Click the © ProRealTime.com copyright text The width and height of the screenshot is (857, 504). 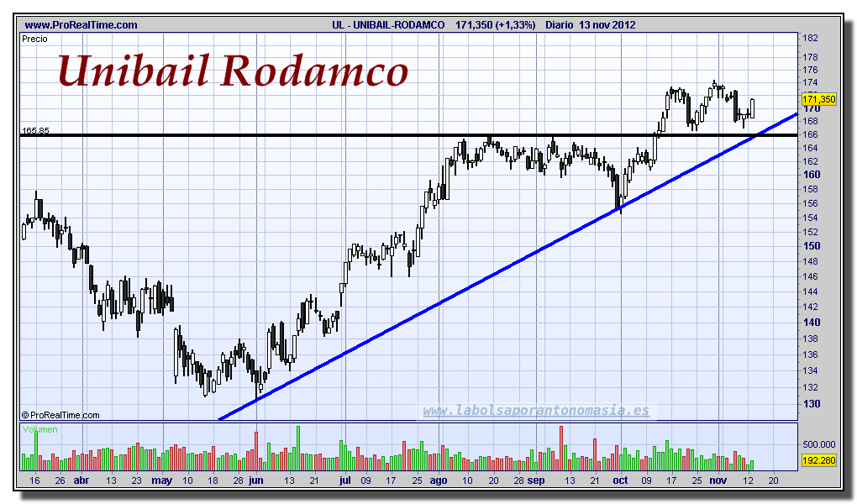tap(60, 416)
